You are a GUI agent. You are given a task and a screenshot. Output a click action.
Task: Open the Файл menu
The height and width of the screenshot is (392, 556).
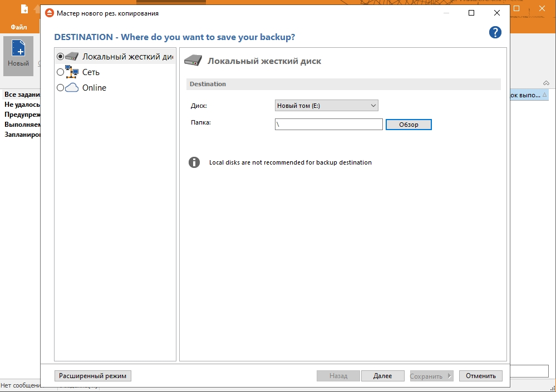pos(18,27)
